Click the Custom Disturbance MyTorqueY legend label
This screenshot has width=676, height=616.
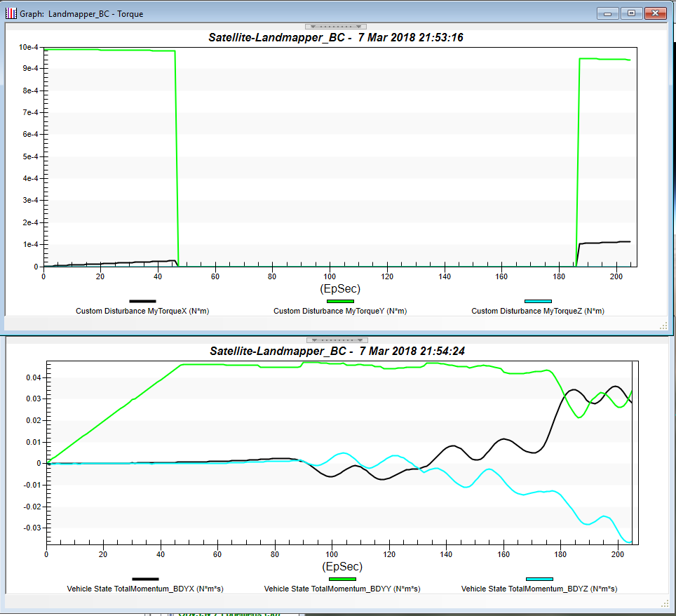click(x=340, y=311)
